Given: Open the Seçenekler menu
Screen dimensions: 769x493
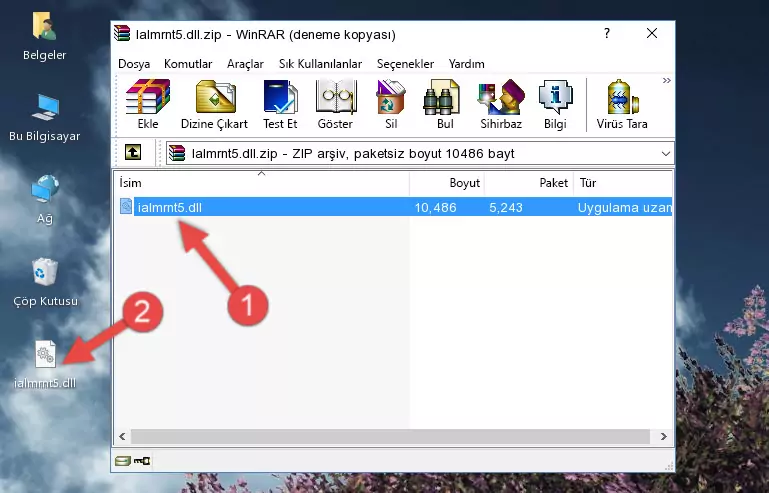Looking at the screenshot, I should 405,64.
